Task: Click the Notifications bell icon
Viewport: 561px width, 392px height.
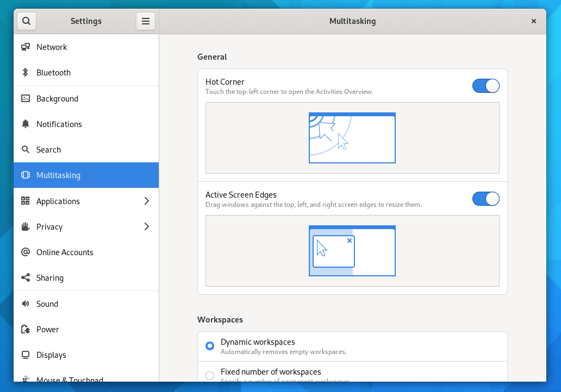Action: (x=25, y=124)
